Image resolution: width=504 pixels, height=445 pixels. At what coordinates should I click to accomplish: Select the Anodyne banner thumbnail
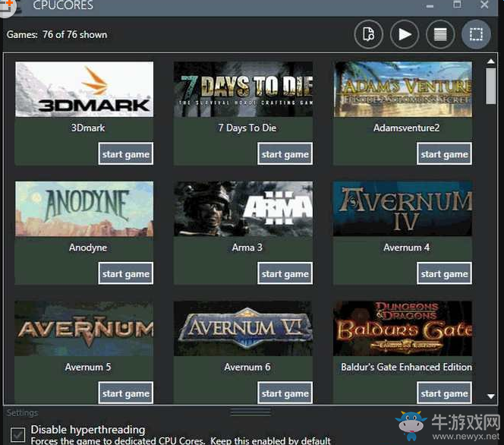tap(84, 209)
